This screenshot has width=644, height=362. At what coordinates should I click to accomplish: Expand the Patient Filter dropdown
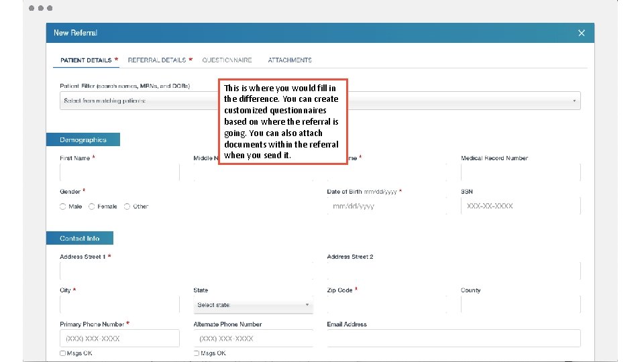(320, 101)
